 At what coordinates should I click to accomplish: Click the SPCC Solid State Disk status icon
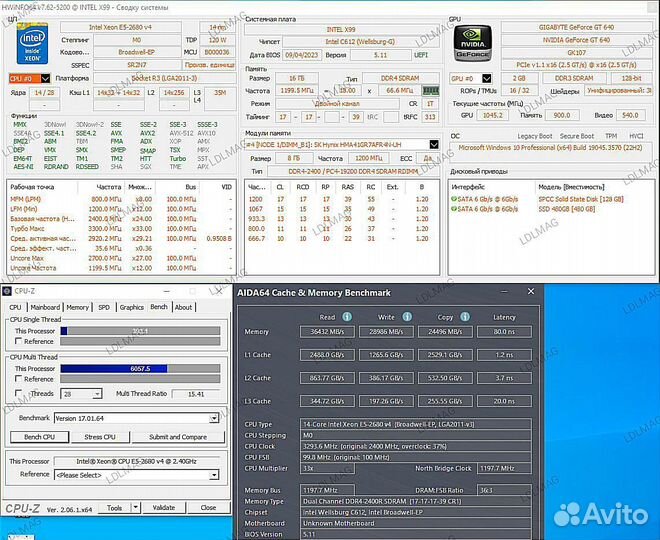pyautogui.click(x=454, y=199)
